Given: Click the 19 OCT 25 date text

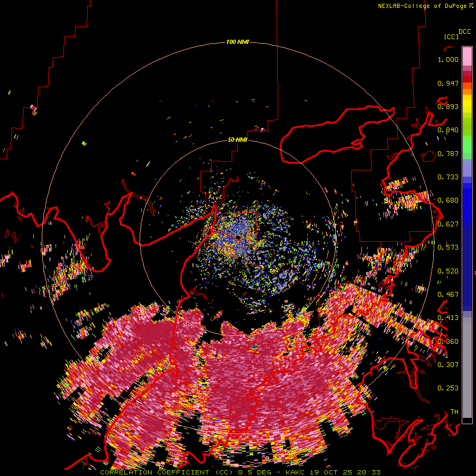Looking at the screenshot, I should point(332,472).
